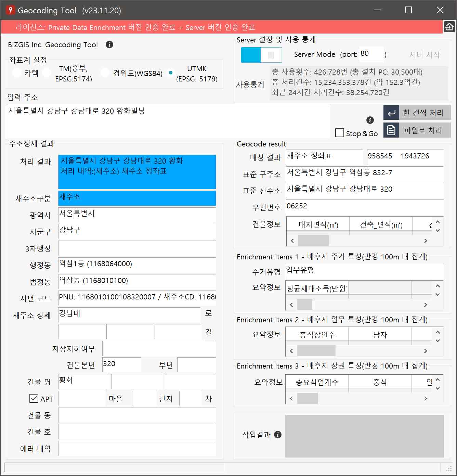Toggle the Server Mode switch
This screenshot has height=476, width=457.
point(261,55)
